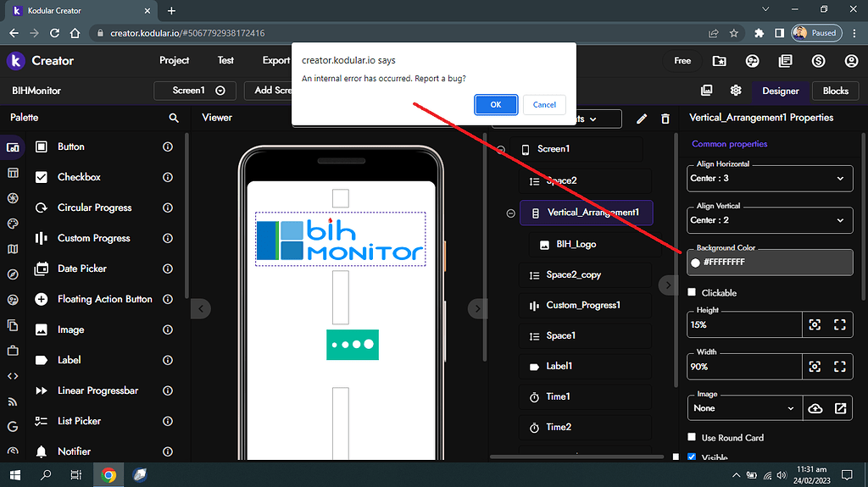Open the monetization dollar icon
The image size is (868, 487).
coord(819,61)
